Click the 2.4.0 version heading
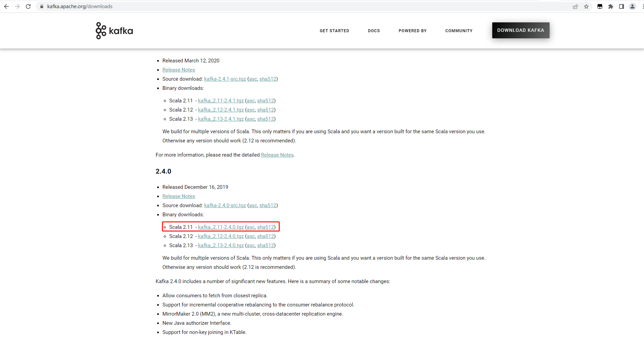The width and height of the screenshot is (644, 338). pyautogui.click(x=163, y=171)
